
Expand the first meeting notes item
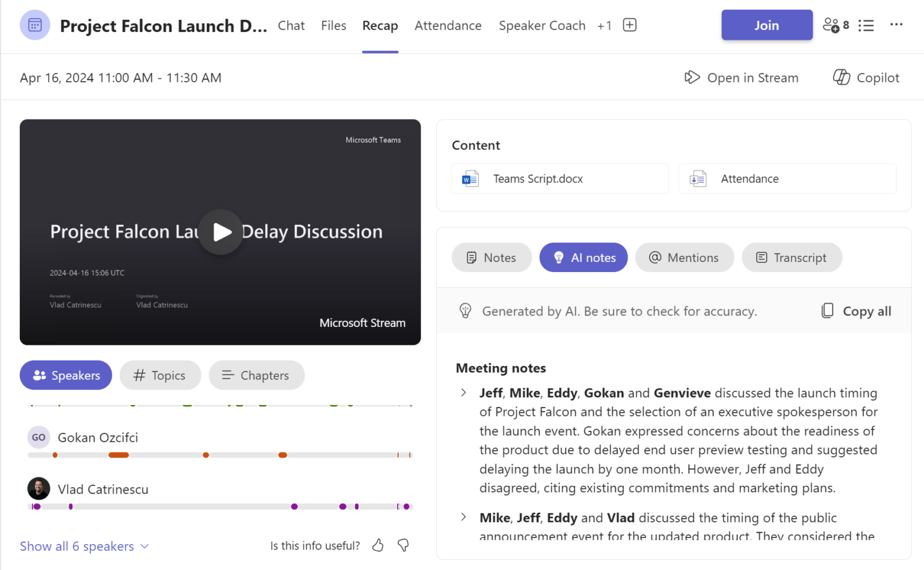463,392
